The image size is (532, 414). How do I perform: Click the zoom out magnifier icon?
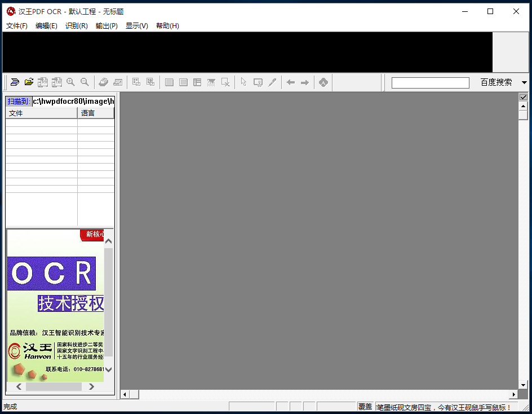tap(85, 82)
